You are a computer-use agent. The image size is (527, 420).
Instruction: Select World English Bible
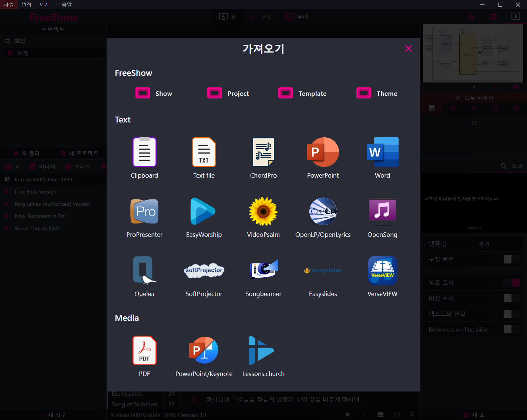pos(53,228)
